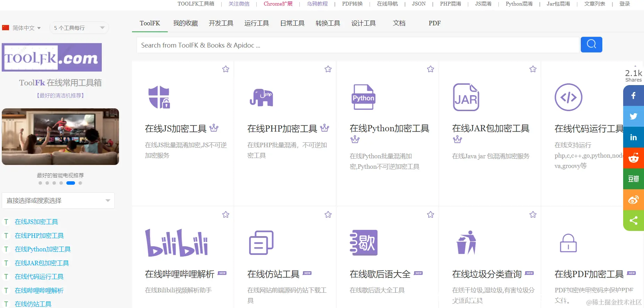Screen dimensions: 644x308
Task: Share on LinkedIn
Action: point(634,137)
